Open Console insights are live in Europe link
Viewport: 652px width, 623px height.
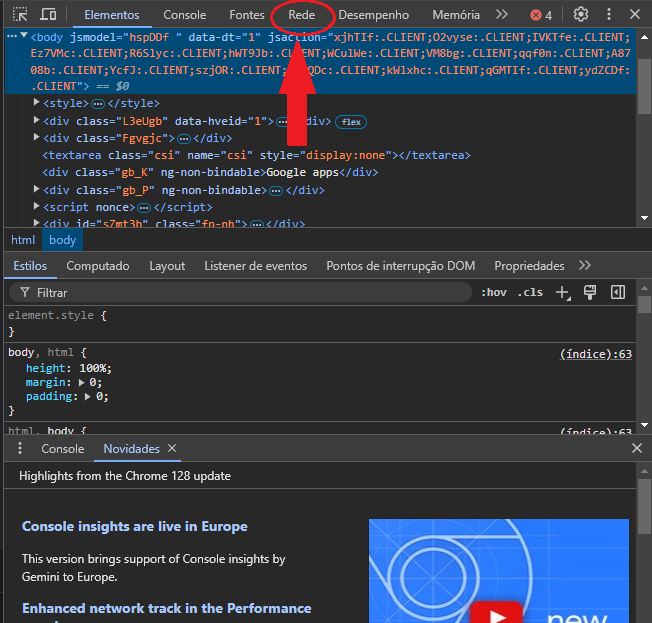[135, 527]
